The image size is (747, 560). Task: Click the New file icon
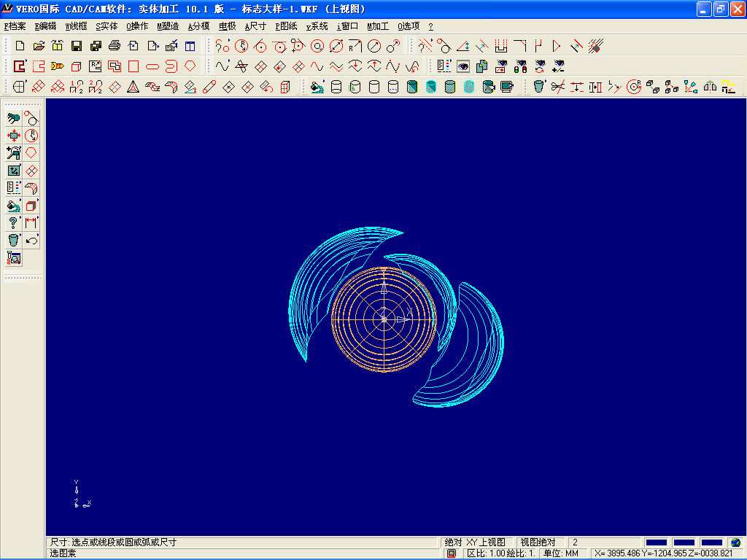pos(20,46)
